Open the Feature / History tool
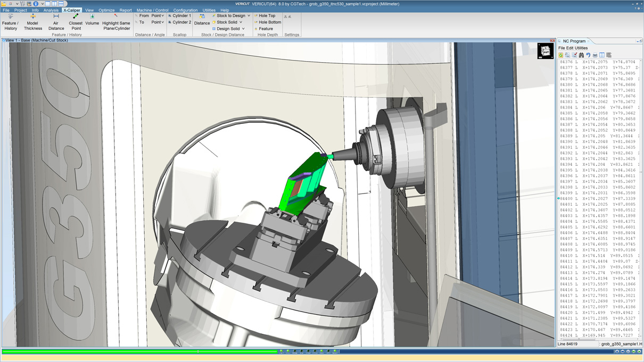 point(10,22)
